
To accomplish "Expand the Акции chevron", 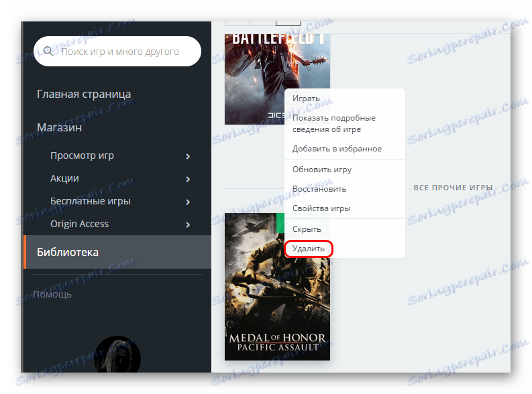I will (188, 179).
